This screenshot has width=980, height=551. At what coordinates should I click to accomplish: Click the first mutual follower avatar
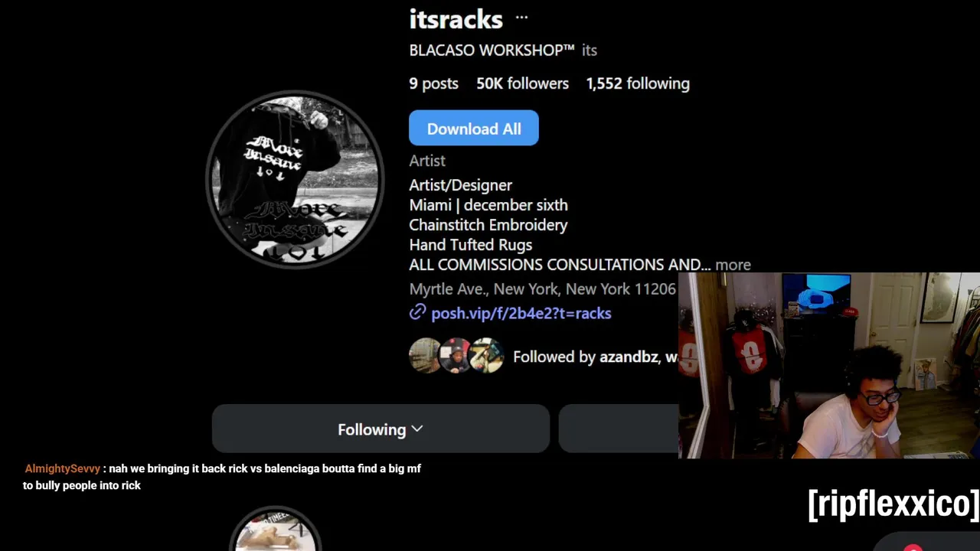click(x=426, y=356)
